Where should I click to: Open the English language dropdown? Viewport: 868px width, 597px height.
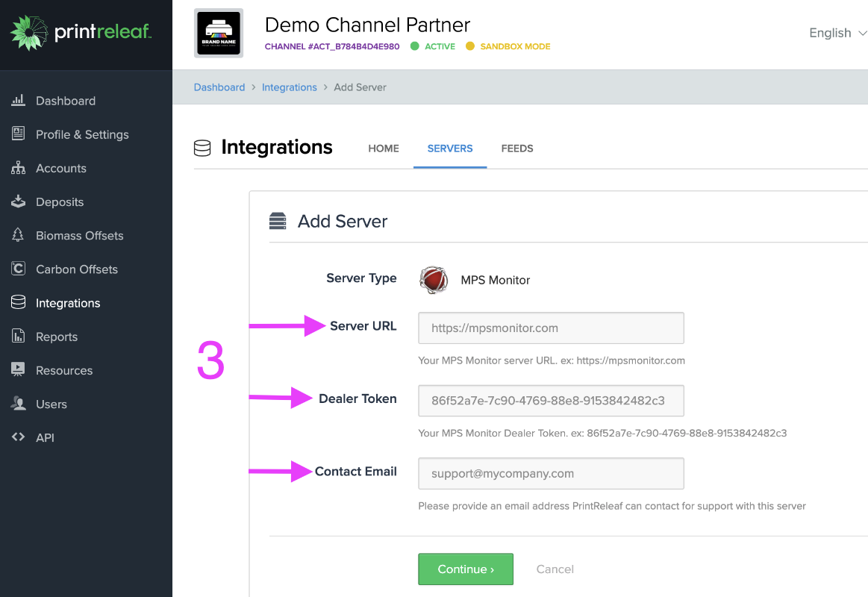tap(836, 33)
